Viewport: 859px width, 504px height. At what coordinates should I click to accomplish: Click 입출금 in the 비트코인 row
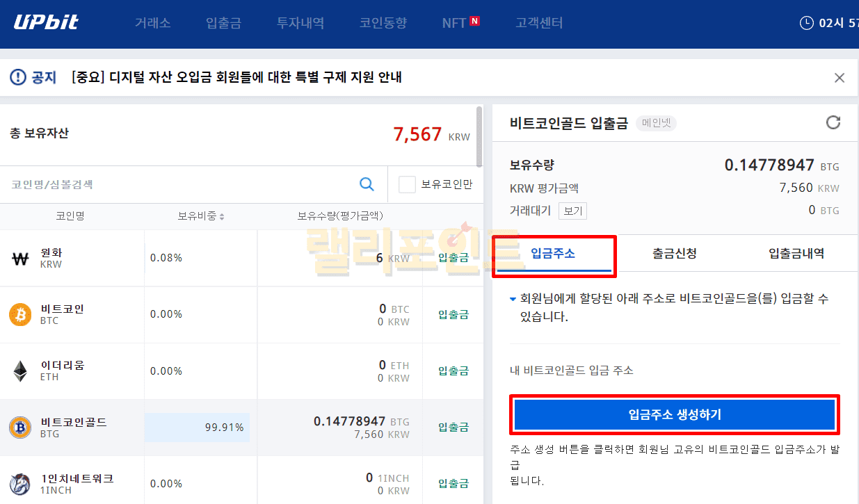click(x=453, y=314)
